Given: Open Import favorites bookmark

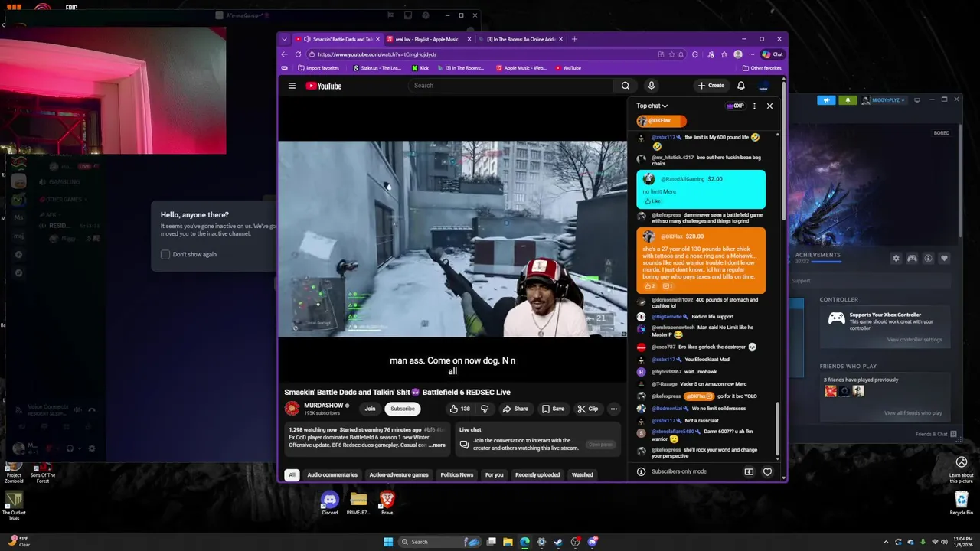Looking at the screenshot, I should click(x=317, y=68).
